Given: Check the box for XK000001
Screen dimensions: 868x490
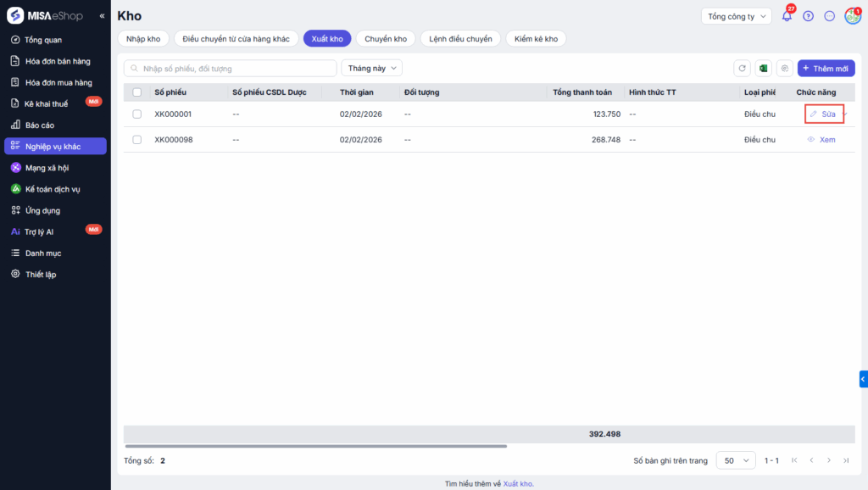Looking at the screenshot, I should [136, 114].
